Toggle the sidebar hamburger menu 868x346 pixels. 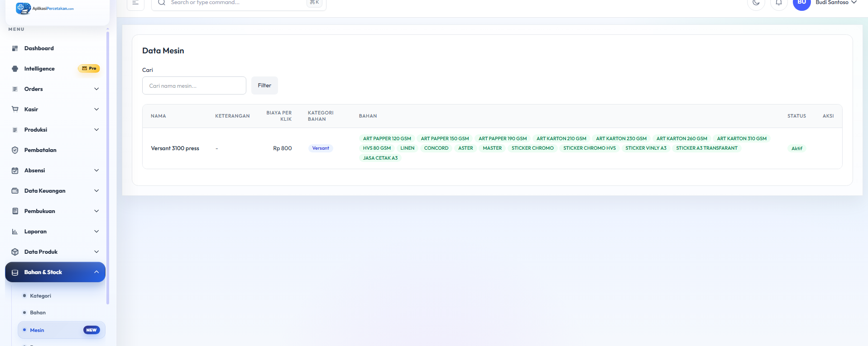(x=135, y=3)
